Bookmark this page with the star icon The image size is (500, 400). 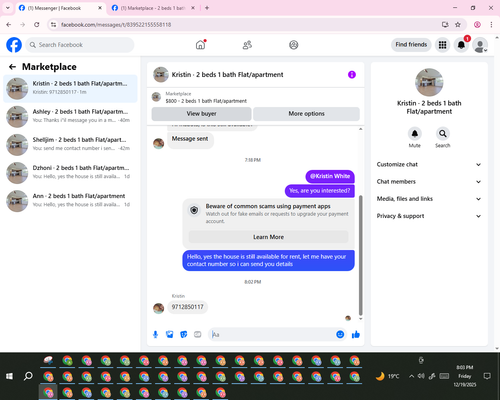(458, 25)
